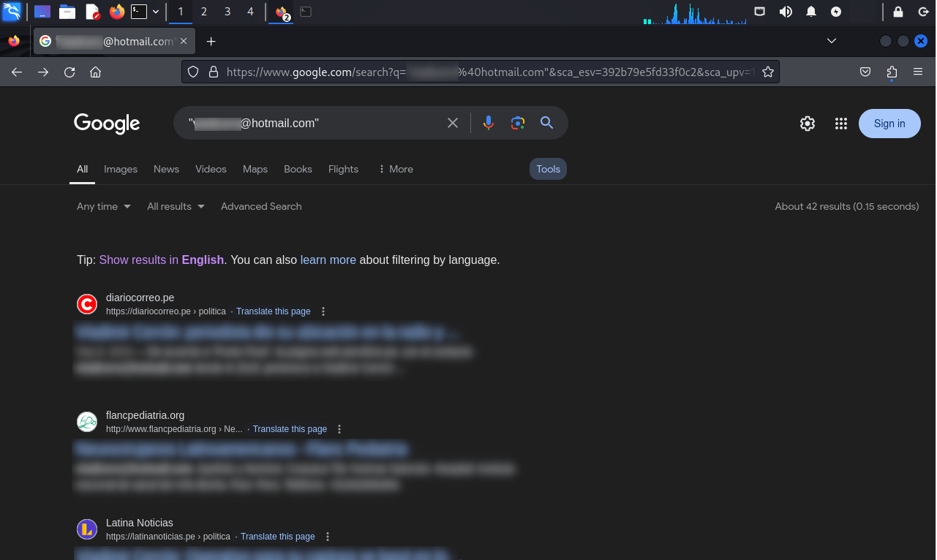Open Google quick settings gear
Image resolution: width=937 pixels, height=560 pixels.
[x=808, y=124]
